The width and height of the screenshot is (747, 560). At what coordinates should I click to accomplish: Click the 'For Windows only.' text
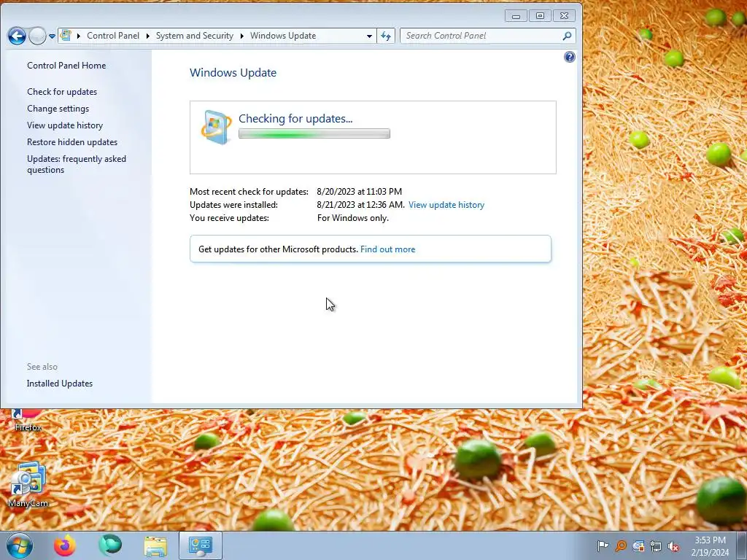(352, 217)
